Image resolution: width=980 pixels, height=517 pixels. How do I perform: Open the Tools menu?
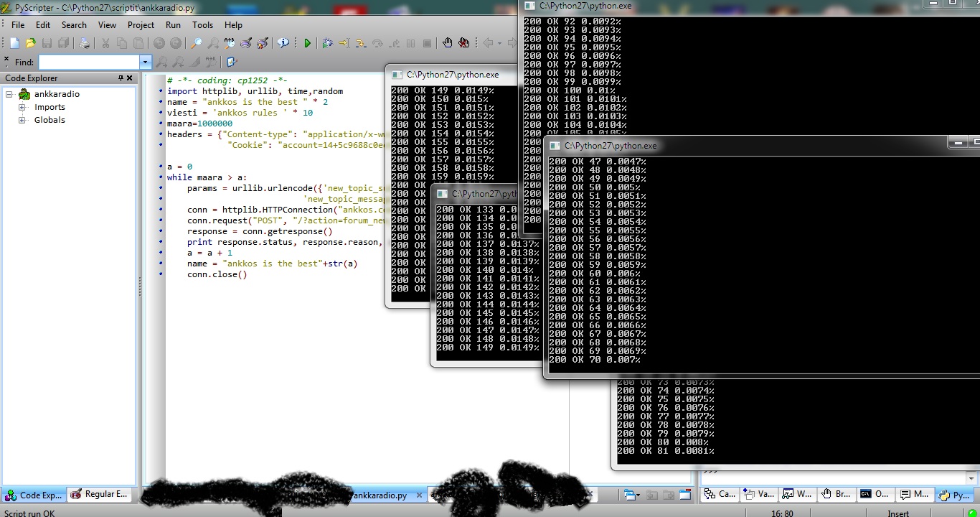(x=202, y=25)
